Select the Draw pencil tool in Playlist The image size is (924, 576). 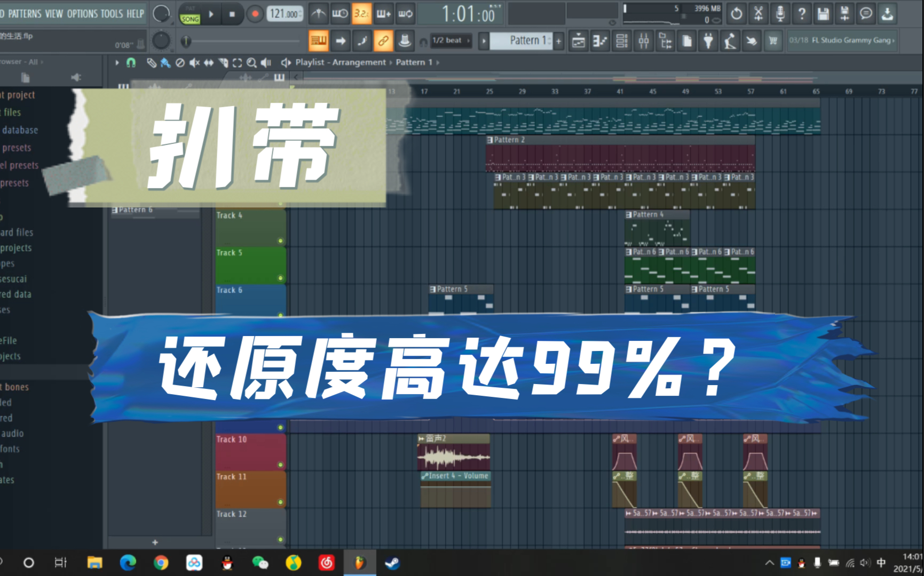tap(152, 63)
